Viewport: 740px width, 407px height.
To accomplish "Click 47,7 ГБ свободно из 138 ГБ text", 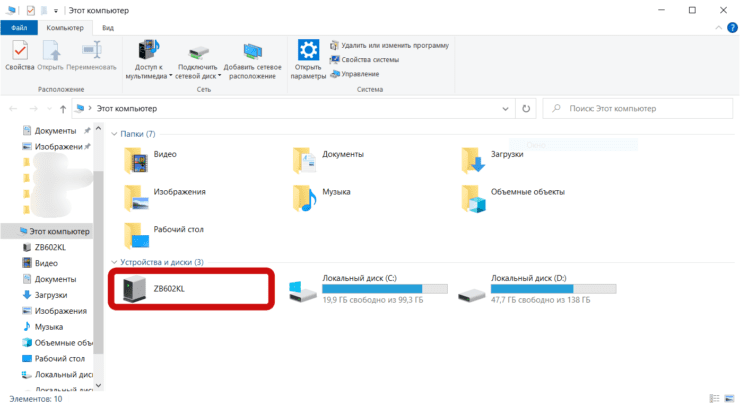I will click(540, 300).
